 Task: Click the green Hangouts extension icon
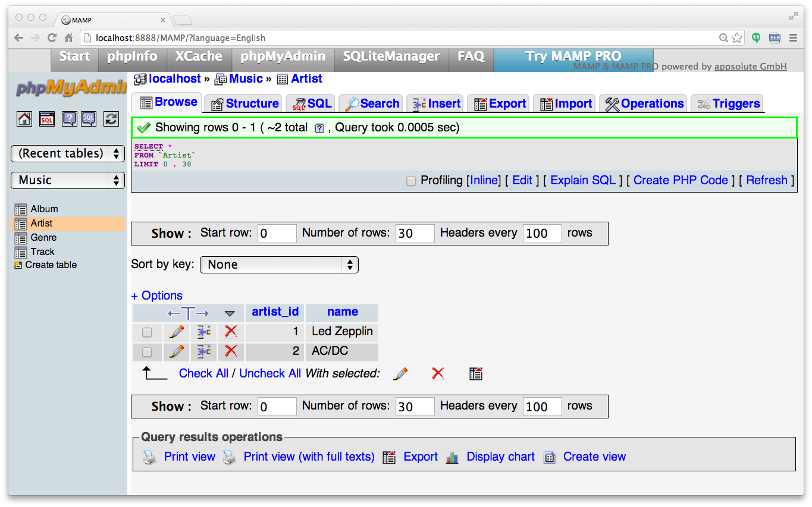tap(756, 37)
